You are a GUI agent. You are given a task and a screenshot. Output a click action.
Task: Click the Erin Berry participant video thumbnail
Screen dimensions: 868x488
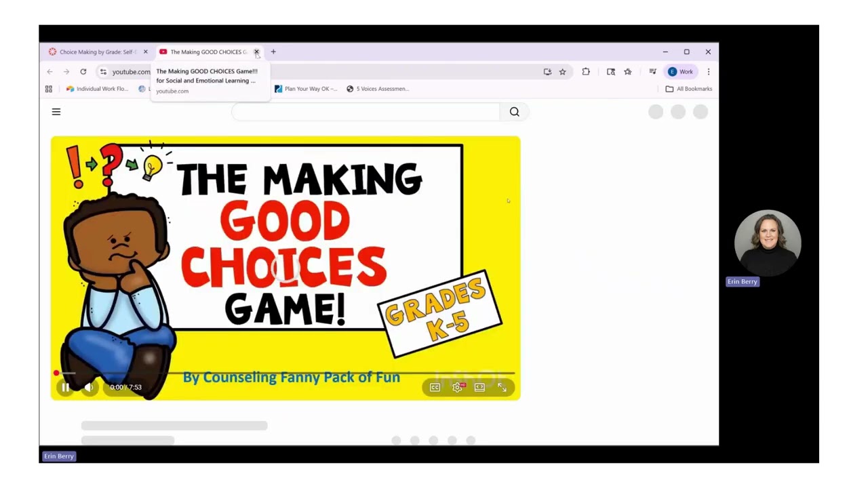pyautogui.click(x=768, y=243)
